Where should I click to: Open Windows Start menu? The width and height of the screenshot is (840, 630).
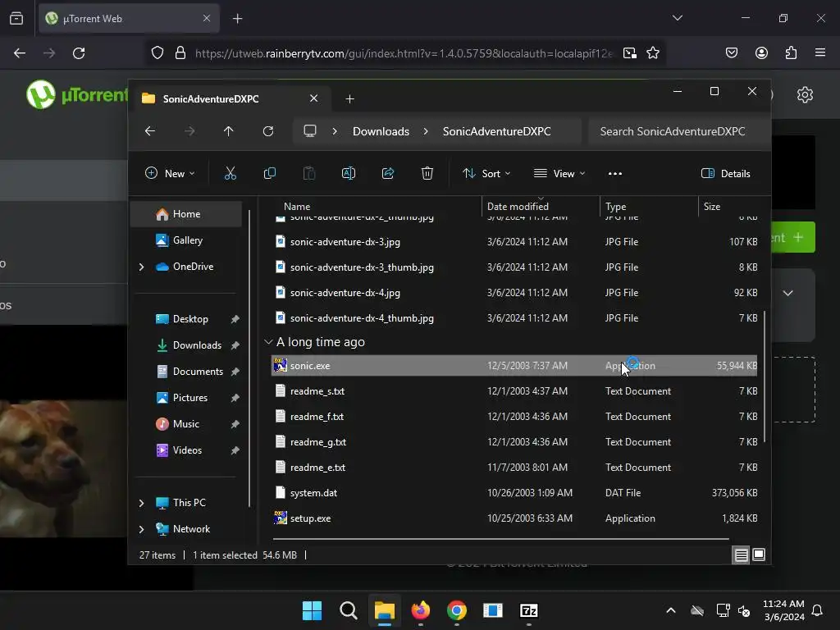pos(312,610)
